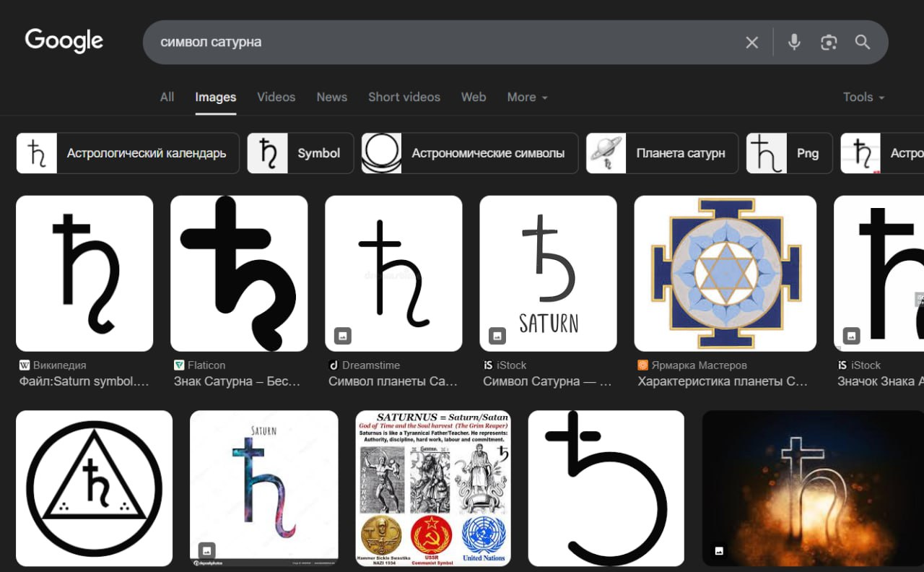Viewport: 924px width, 572px height.
Task: Choose the Планета сатурн filter chip
Action: 662,153
